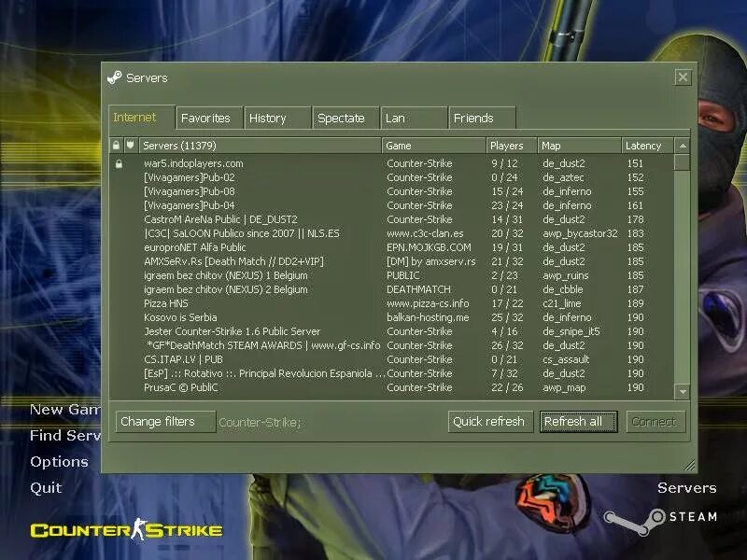Screen dimensions: 747x560
Task: Open the Favorites tab
Action: pos(209,118)
